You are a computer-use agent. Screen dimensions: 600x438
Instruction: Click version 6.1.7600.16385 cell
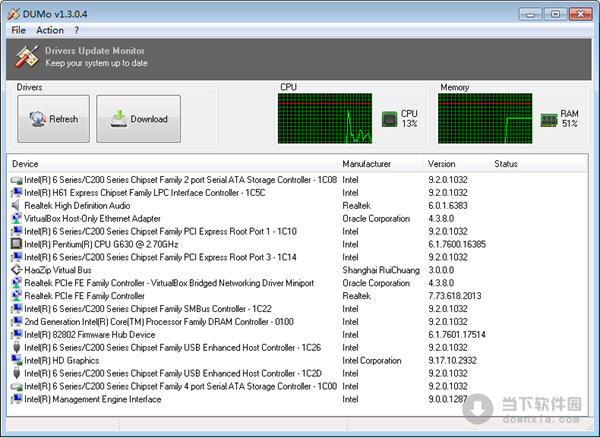click(457, 244)
